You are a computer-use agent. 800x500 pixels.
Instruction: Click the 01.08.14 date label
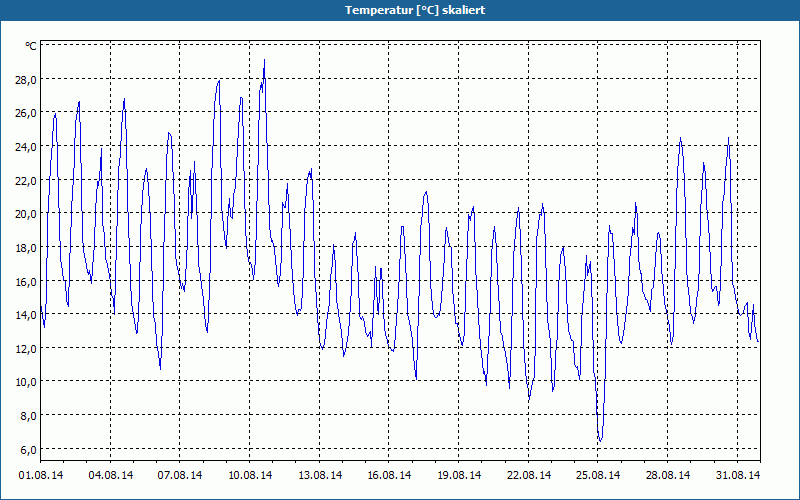click(x=41, y=475)
